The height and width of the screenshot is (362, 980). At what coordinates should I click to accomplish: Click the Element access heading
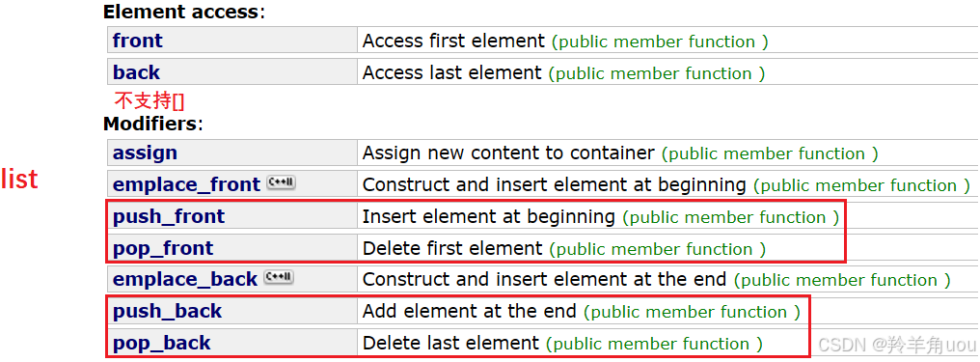(x=184, y=12)
